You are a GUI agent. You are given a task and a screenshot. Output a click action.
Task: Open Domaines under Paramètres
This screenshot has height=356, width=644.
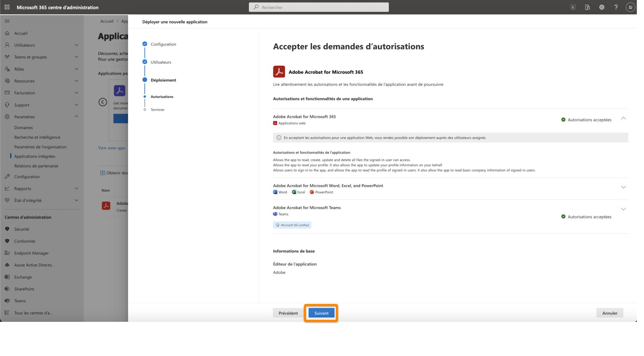tap(23, 128)
